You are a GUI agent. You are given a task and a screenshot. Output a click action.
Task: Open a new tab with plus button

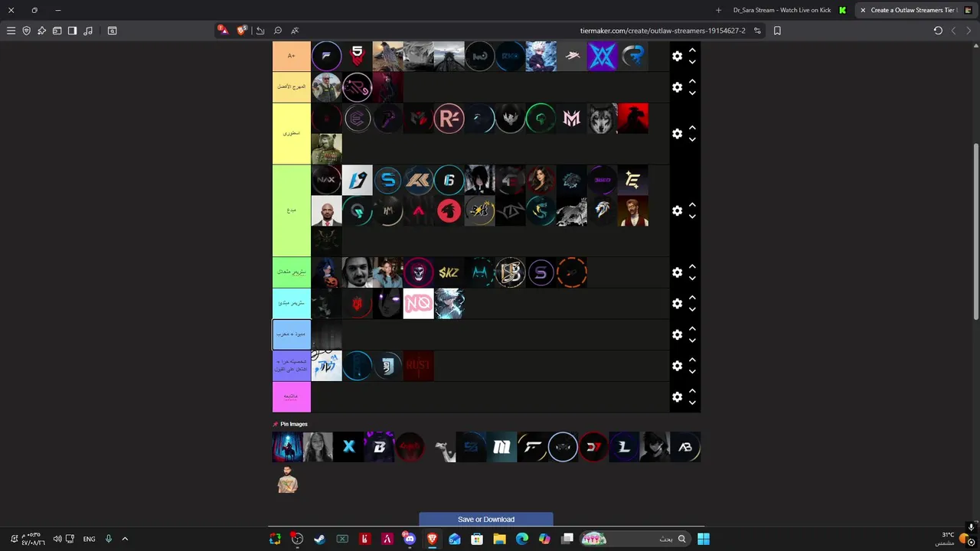[718, 10]
